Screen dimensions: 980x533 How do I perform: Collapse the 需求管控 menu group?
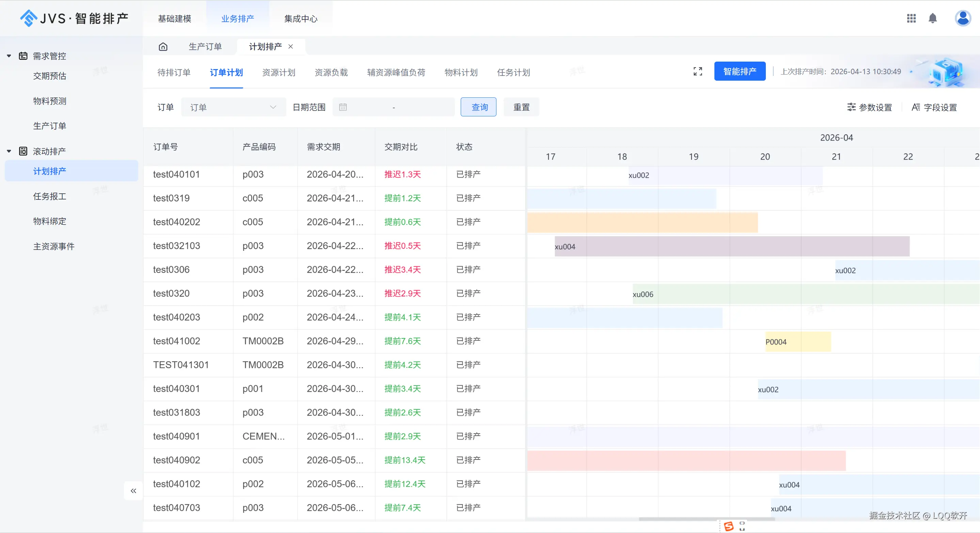(9, 56)
